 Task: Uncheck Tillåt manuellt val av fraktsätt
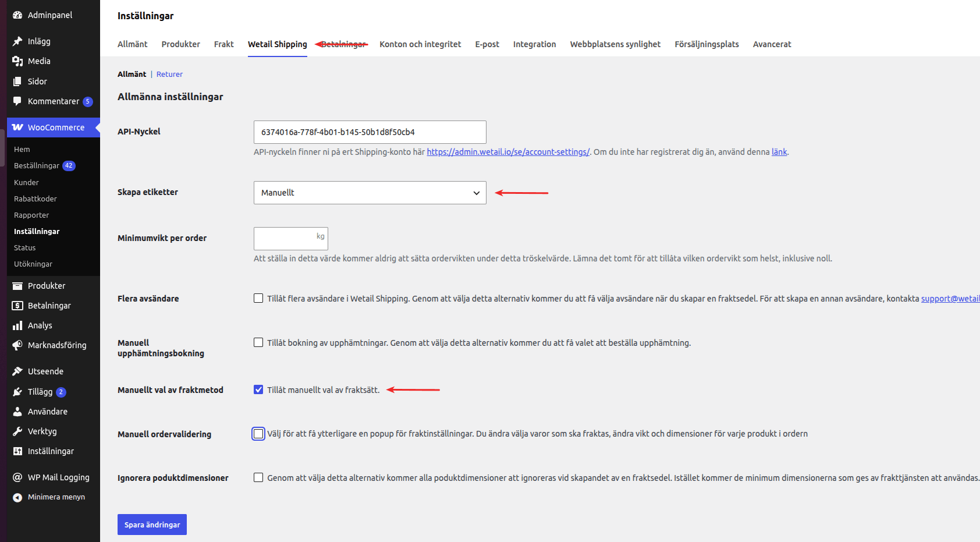(258, 389)
